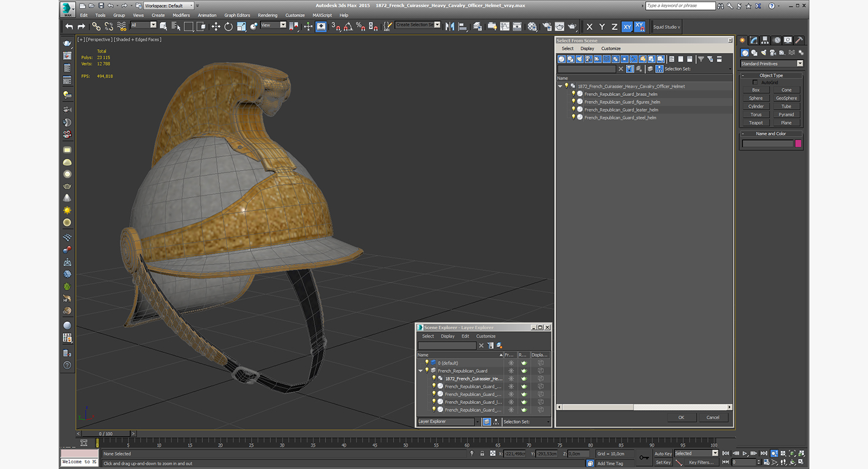This screenshot has width=868, height=469.
Task: Open the Modifiers menu
Action: [181, 15]
